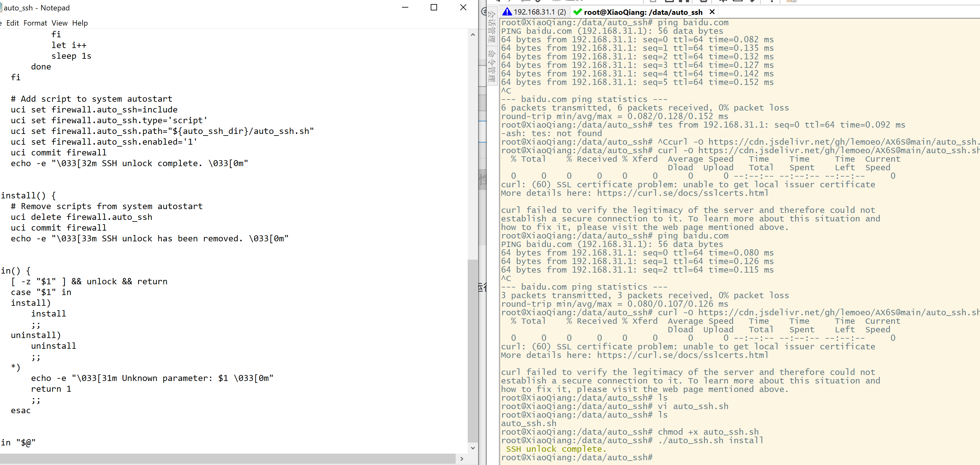The height and width of the screenshot is (465, 980).
Task: Open the Help menu in Notepad
Action: click(80, 23)
